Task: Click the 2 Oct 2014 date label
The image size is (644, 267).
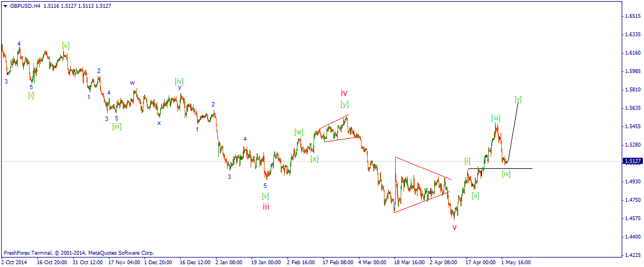Action: pyautogui.click(x=13, y=261)
